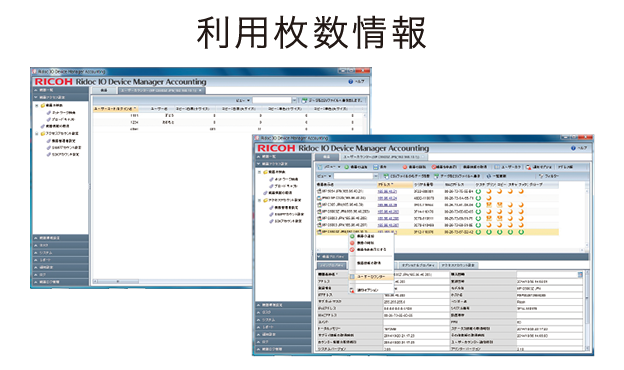Click green system status icon of highlighted row
624x370 pixels.
tap(478, 232)
